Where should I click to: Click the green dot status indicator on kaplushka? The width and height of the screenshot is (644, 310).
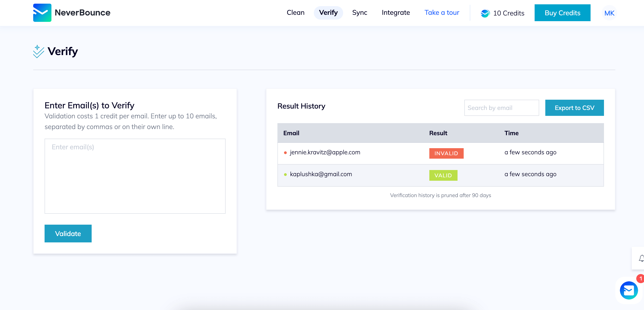pos(285,174)
